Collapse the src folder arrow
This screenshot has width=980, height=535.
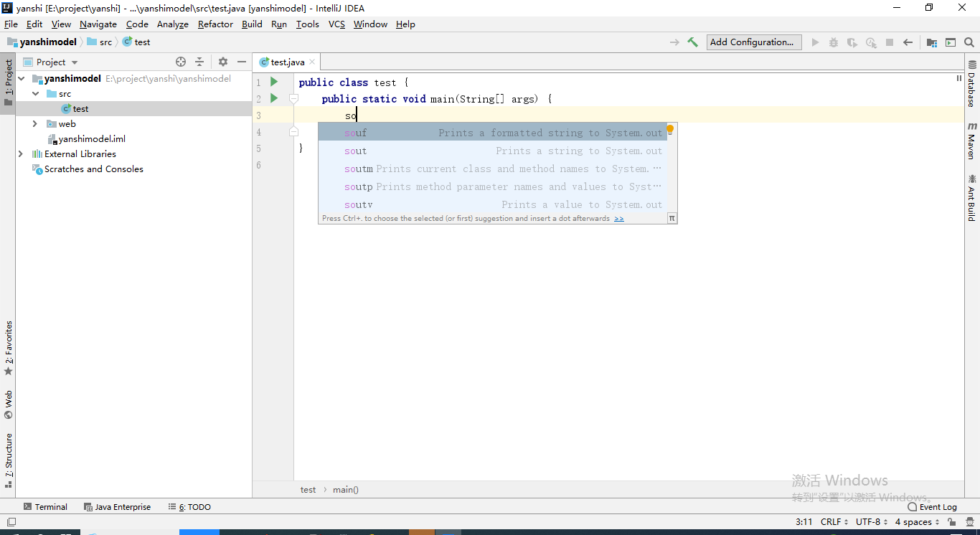point(35,94)
